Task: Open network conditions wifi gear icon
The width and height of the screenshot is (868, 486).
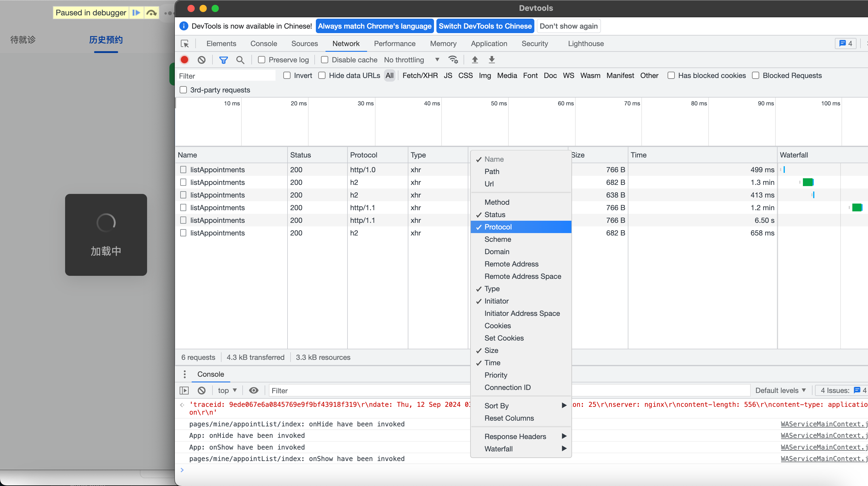Action: click(x=453, y=60)
